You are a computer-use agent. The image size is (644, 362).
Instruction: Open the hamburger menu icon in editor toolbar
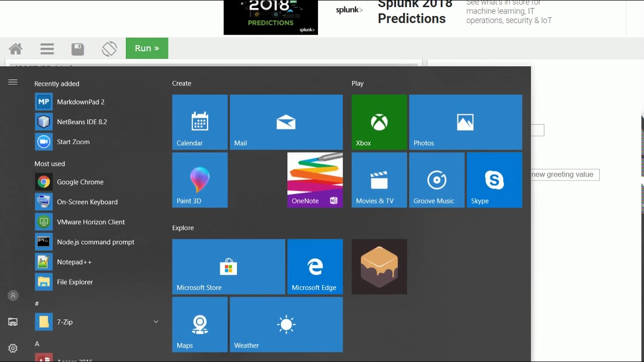[x=47, y=49]
